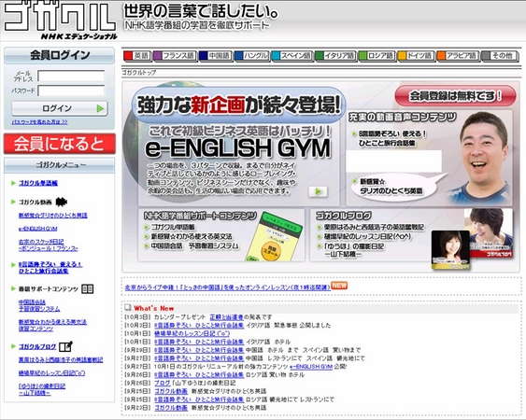Open the 北京からライブ中継 online lesson link
The height and width of the screenshot is (420, 526).
pyautogui.click(x=227, y=287)
